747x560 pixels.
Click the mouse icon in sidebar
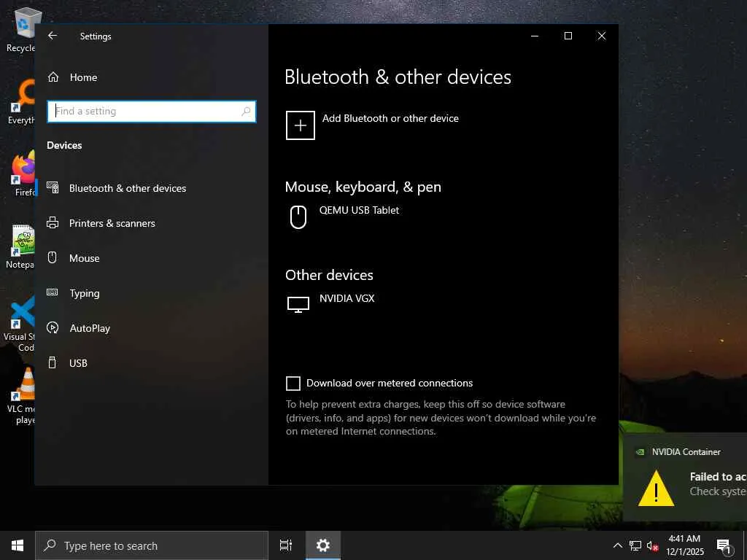(53, 257)
